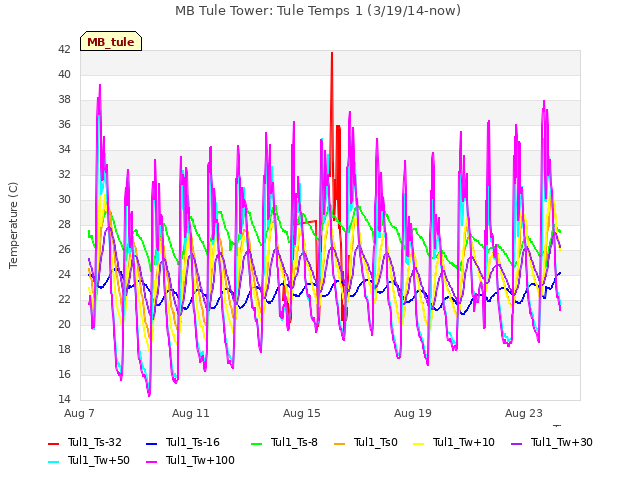The width and height of the screenshot is (640, 480).
Task: Click the Tul1_Ts-8 legend label
Action: coord(294,442)
